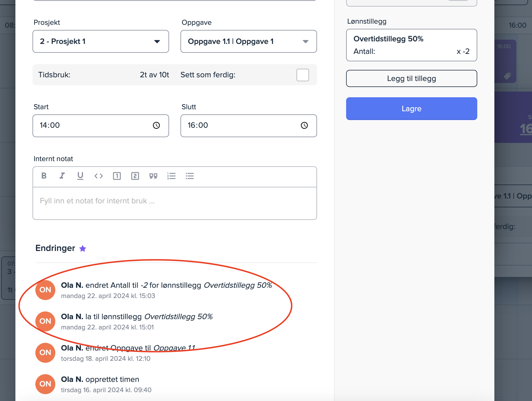Click into the internal note text area
532x401 pixels.
tap(174, 203)
